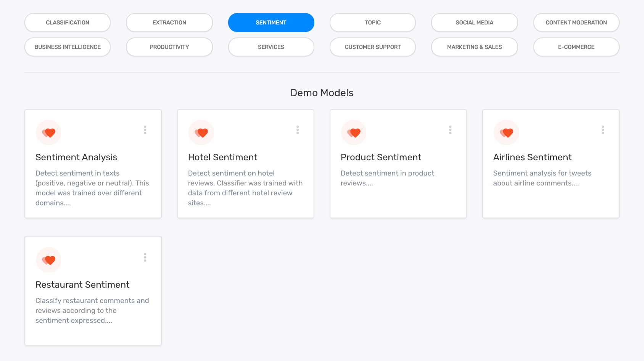
Task: Open the Restaurant Sentiment model title
Action: pyautogui.click(x=82, y=285)
